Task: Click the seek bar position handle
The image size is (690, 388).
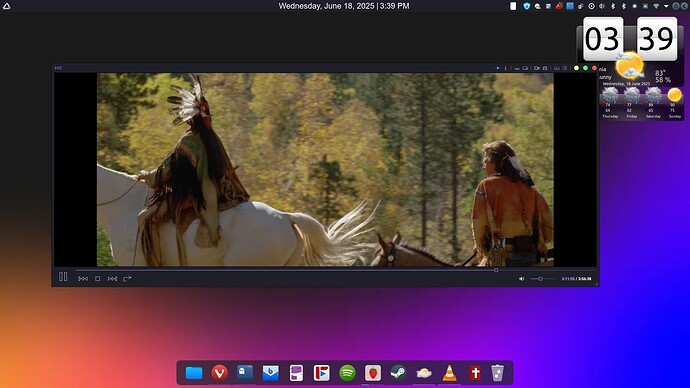Action: [x=496, y=270]
